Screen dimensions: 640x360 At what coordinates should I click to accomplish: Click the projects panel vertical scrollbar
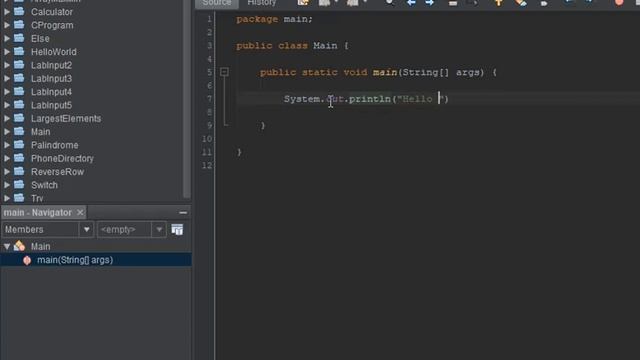pyautogui.click(x=187, y=98)
